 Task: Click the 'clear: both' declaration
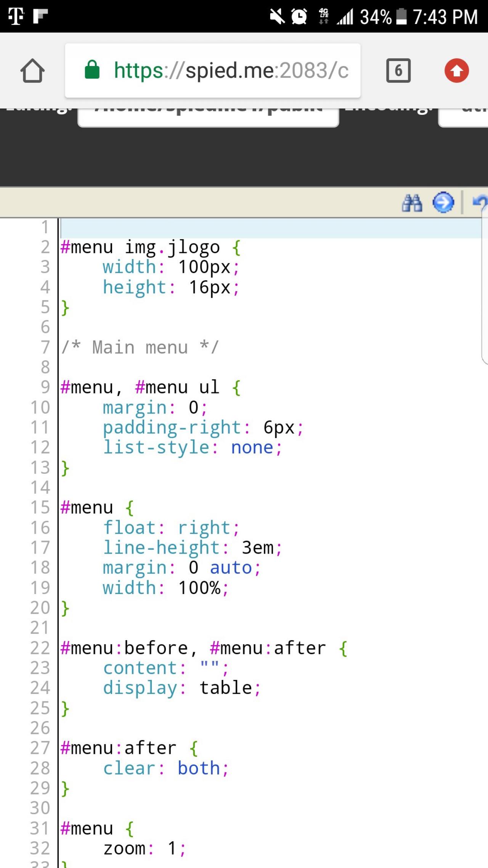tap(165, 768)
